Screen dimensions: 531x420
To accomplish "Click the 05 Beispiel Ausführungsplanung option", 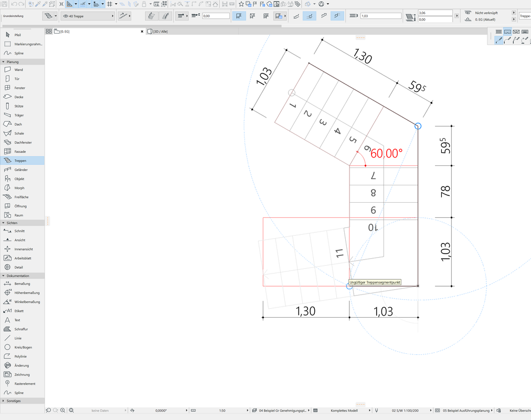I will click(466, 411).
